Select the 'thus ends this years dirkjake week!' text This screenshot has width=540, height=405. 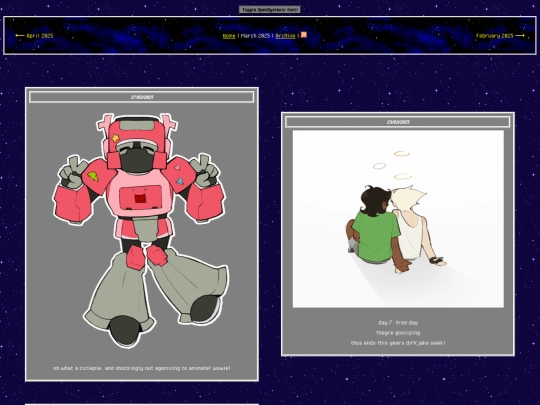[x=398, y=343]
